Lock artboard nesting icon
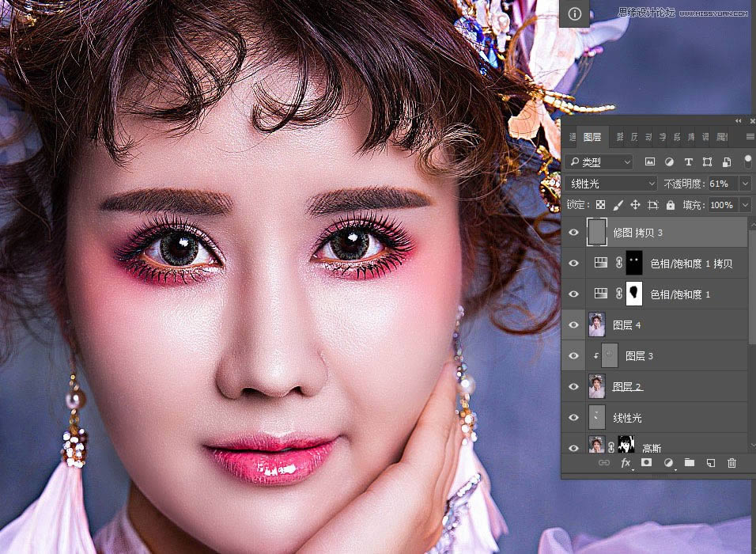 tap(653, 205)
